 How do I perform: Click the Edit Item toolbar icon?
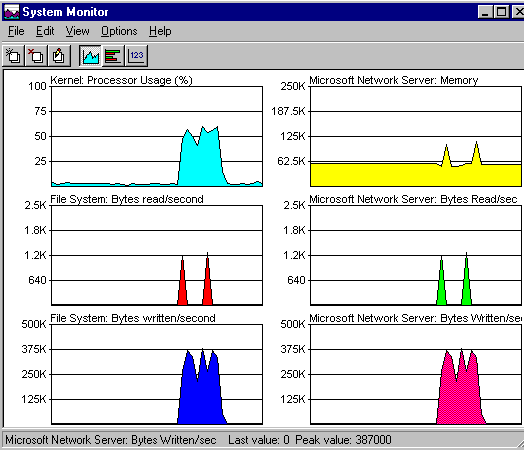(59, 55)
